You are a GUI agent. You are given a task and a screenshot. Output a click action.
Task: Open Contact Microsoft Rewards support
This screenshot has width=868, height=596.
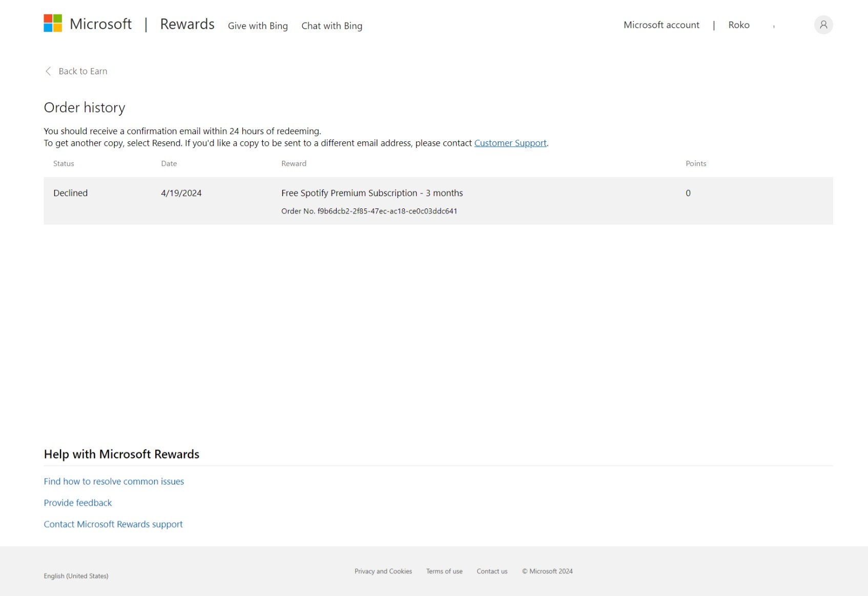coord(113,524)
